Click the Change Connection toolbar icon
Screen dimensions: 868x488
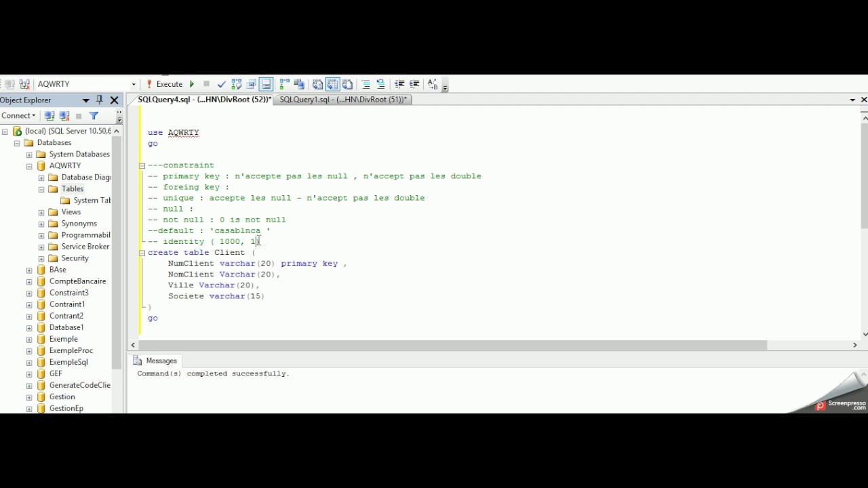pyautogui.click(x=24, y=84)
